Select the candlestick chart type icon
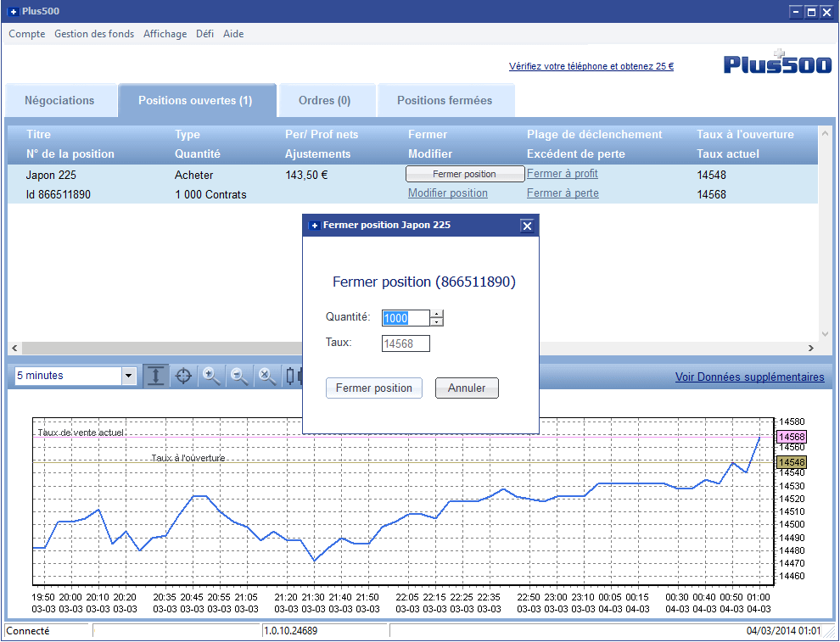 pyautogui.click(x=292, y=376)
